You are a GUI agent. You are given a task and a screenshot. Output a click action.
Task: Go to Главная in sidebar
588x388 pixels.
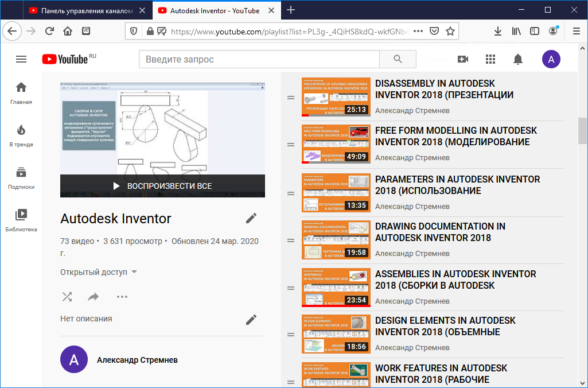tap(21, 93)
